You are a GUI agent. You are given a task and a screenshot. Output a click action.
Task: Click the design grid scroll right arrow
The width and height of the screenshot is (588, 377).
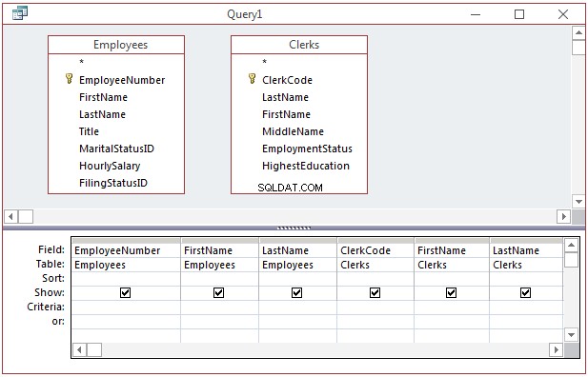click(557, 349)
